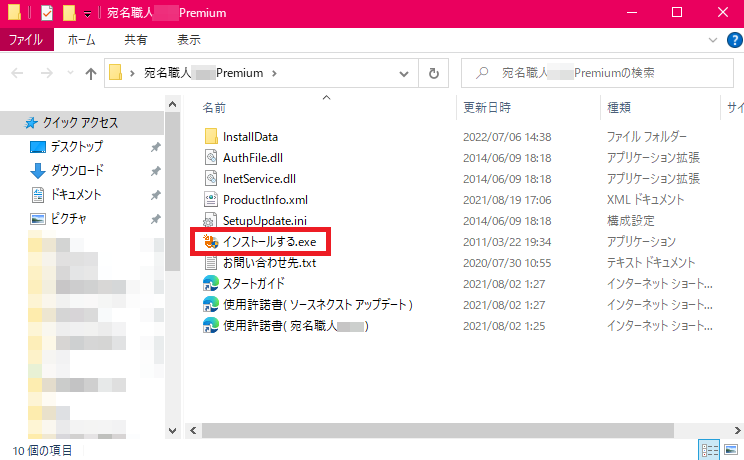Switch to large icons view layout
Image resolution: width=744 pixels, height=460 pixels.
coord(731,450)
